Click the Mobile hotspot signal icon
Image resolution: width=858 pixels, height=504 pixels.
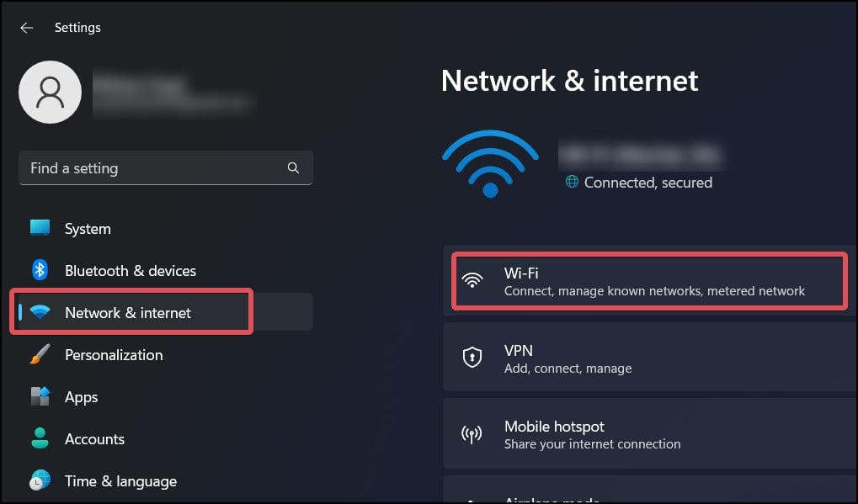[x=472, y=434]
